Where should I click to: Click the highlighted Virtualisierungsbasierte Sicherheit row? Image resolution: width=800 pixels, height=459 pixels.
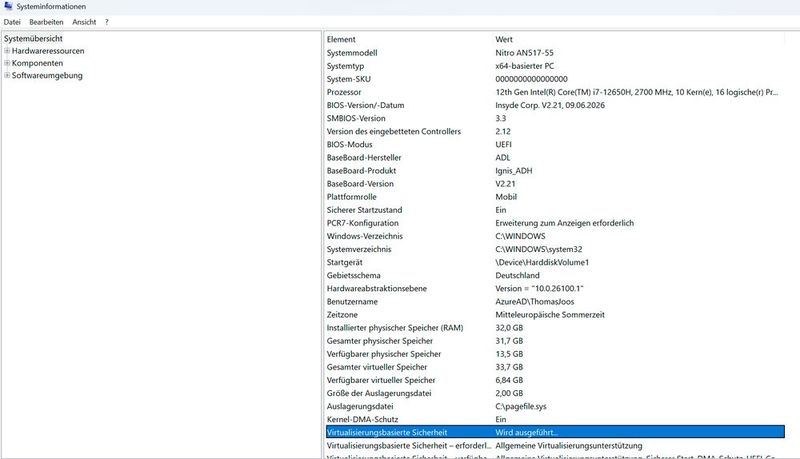555,432
